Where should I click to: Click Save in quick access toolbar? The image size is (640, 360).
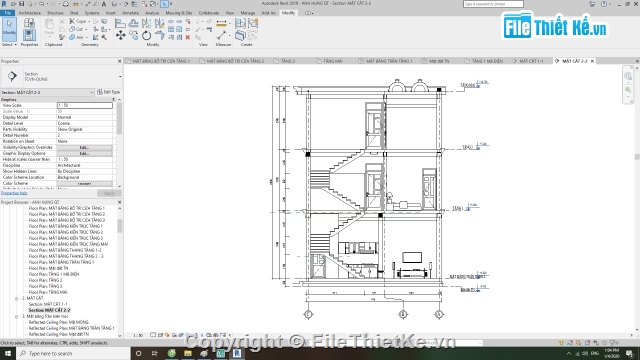[22, 4]
